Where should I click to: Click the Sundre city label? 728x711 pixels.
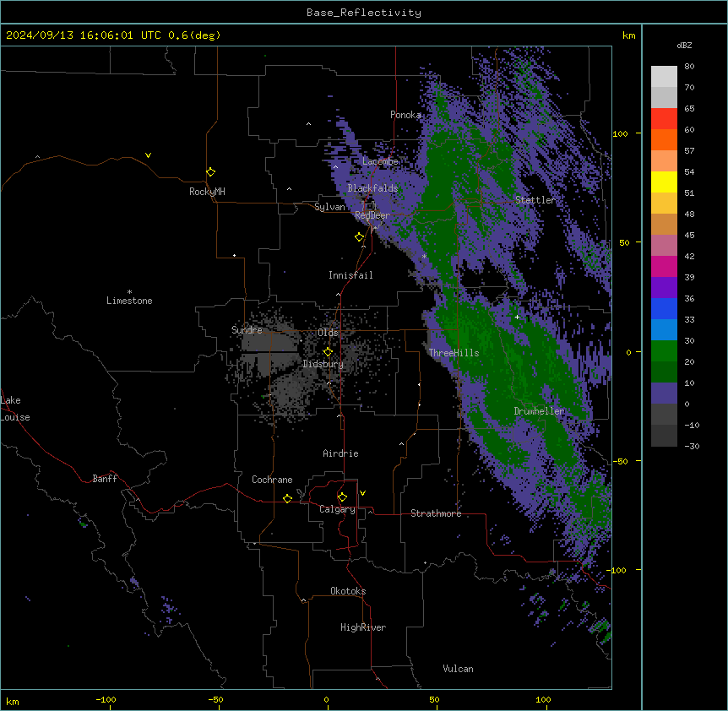point(247,330)
